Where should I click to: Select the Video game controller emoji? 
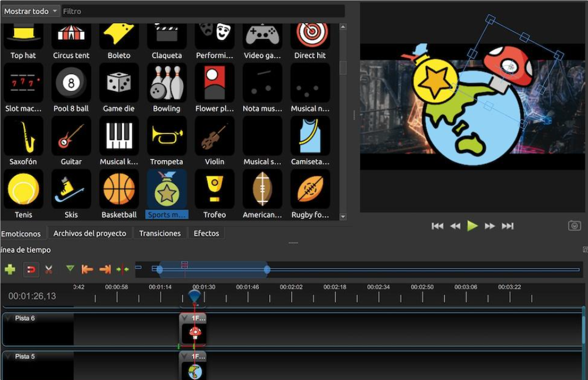coord(262,41)
